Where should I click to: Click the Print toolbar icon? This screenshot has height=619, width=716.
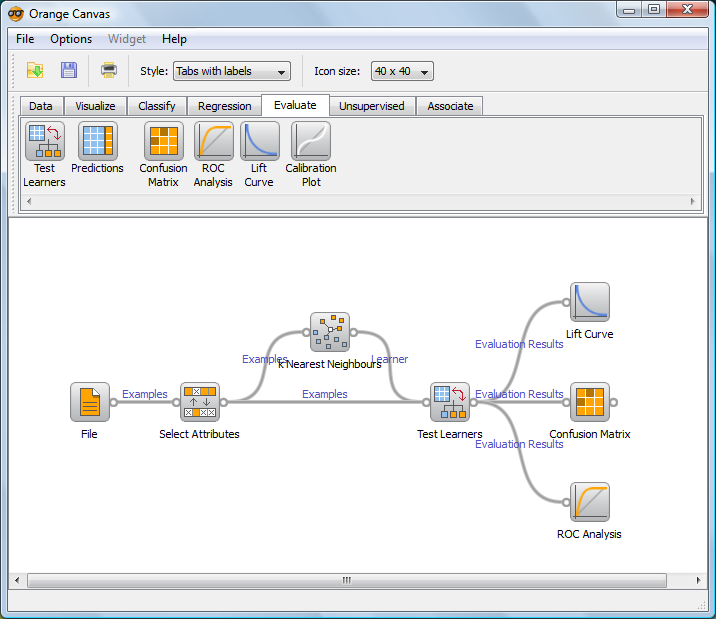pos(109,70)
